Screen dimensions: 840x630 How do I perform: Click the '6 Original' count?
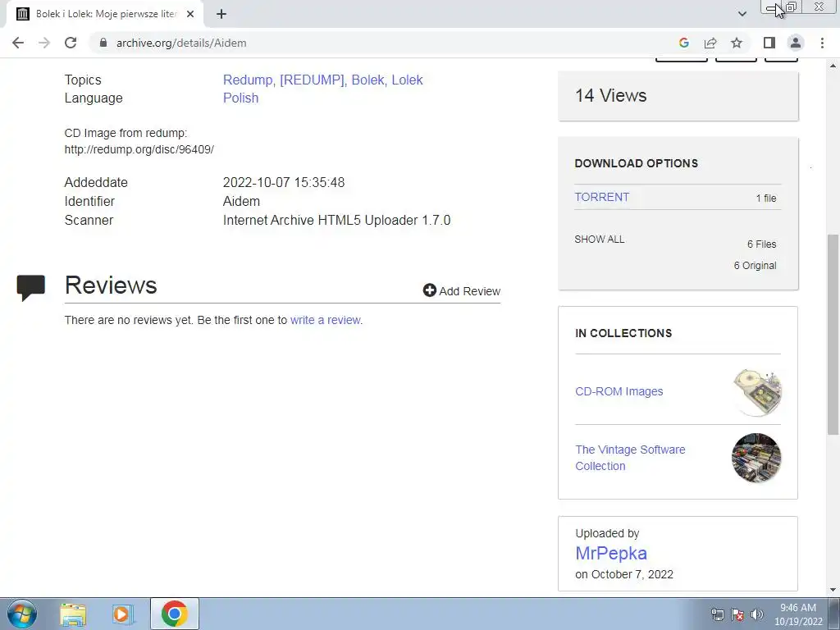pyautogui.click(x=755, y=266)
